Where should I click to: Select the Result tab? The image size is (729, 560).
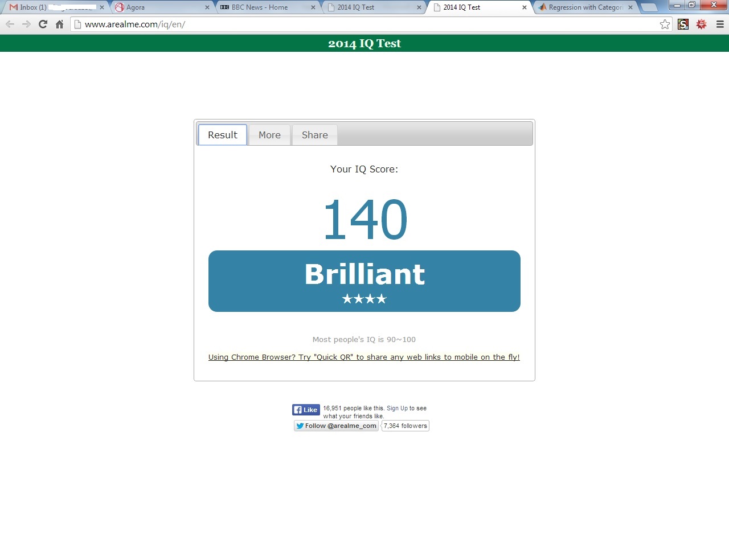tap(222, 135)
